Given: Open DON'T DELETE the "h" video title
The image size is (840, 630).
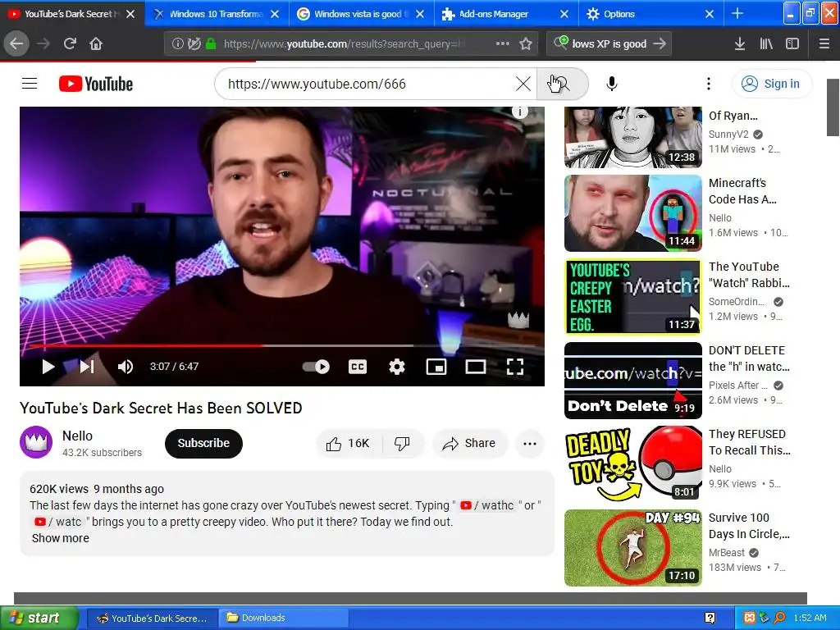Looking at the screenshot, I should click(x=749, y=358).
